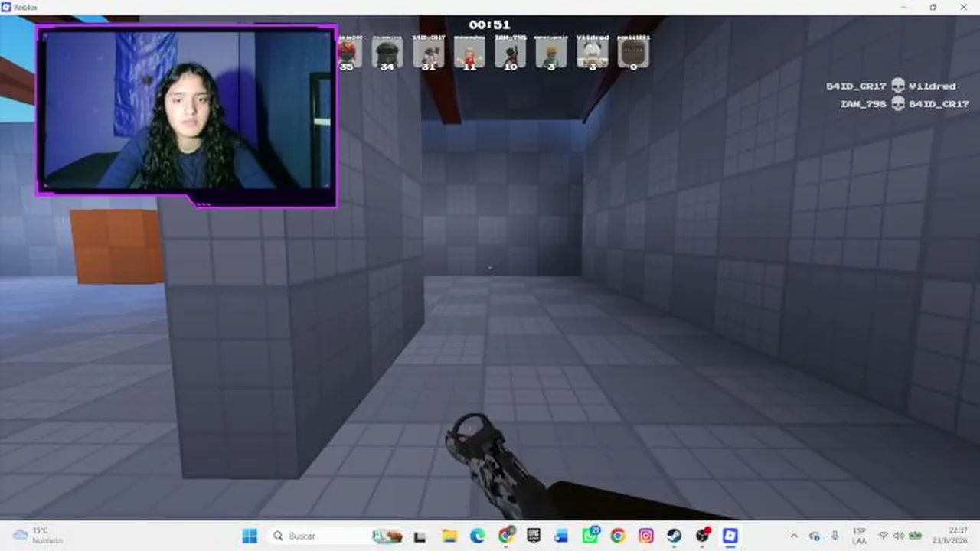This screenshot has height=551, width=980.
Task: Select the red-shirt avatar with score 11
Action: [469, 52]
